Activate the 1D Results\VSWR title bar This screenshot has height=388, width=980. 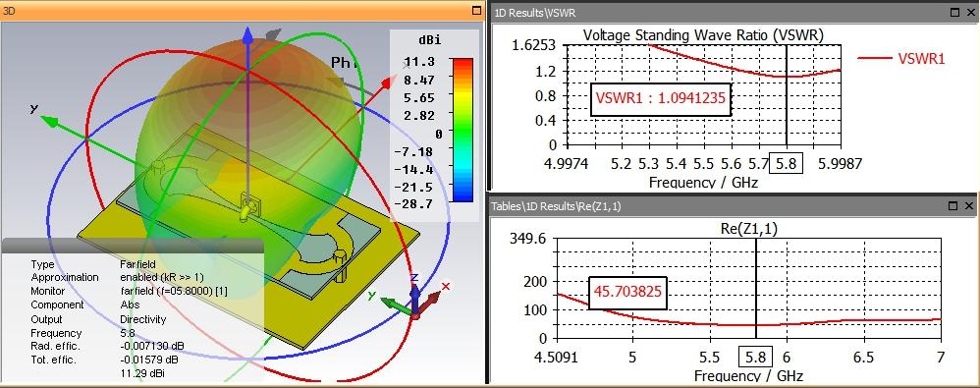tap(719, 12)
